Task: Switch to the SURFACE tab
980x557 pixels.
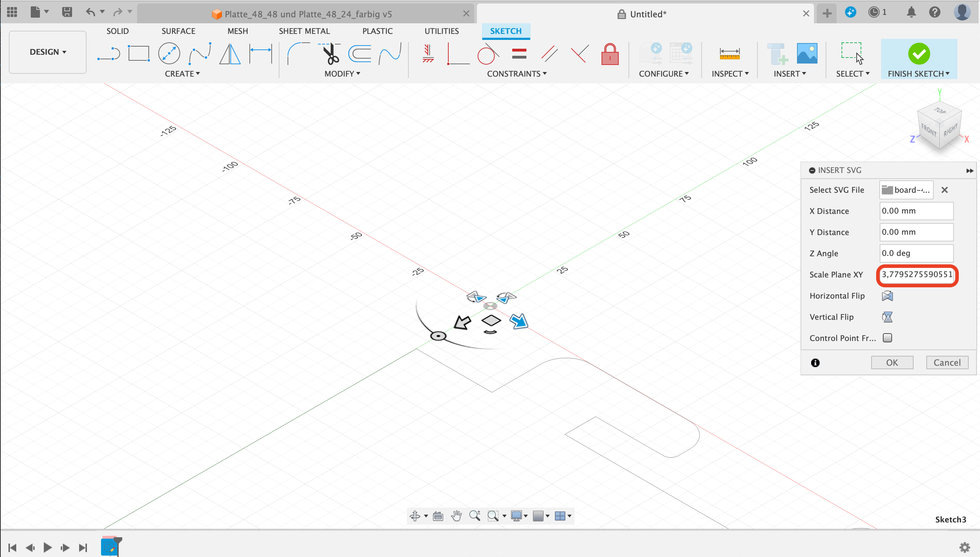Action: pyautogui.click(x=178, y=31)
